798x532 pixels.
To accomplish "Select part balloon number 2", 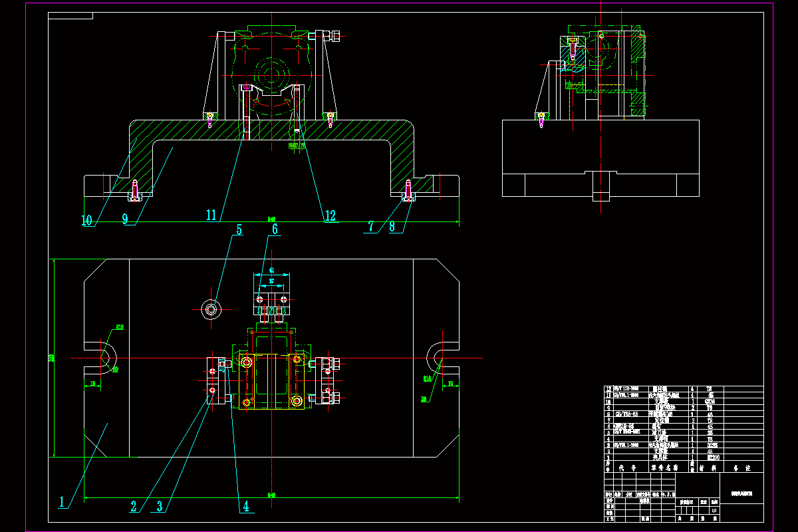I will click(x=134, y=506).
